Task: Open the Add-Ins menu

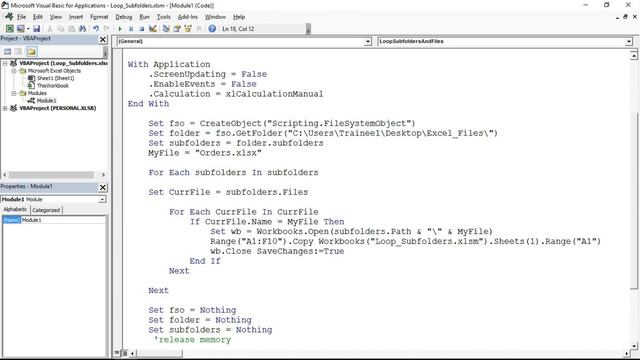Action: tap(188, 17)
